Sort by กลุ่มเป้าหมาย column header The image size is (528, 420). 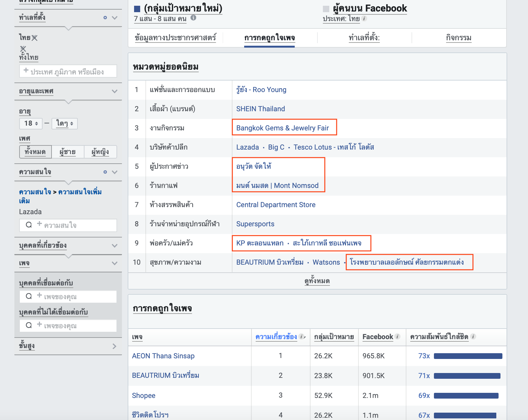[x=334, y=337]
